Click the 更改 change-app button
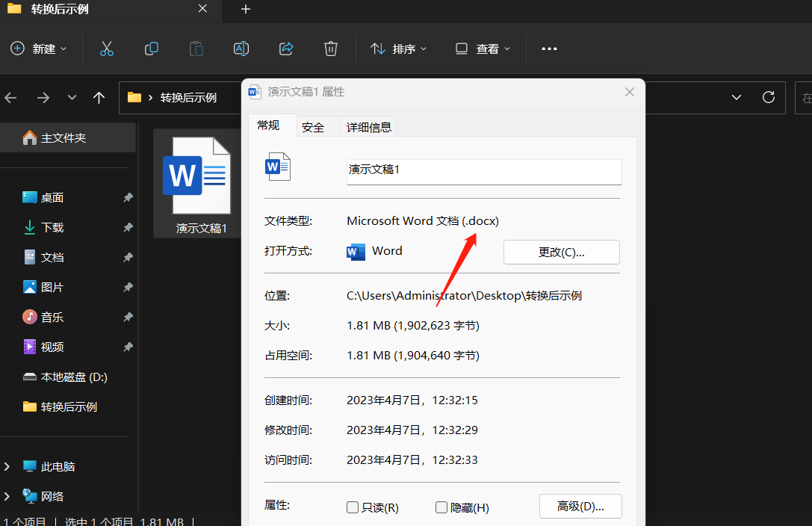812x526 pixels. [561, 252]
